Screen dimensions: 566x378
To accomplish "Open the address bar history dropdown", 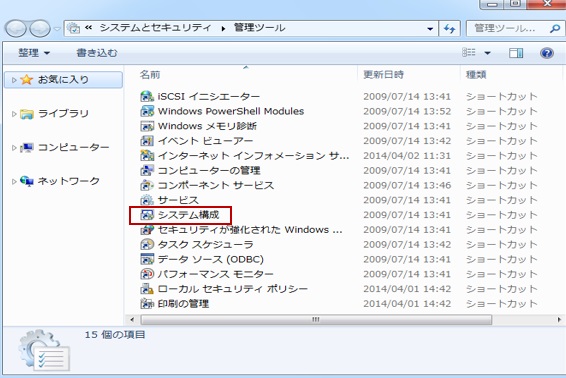I will tap(430, 29).
